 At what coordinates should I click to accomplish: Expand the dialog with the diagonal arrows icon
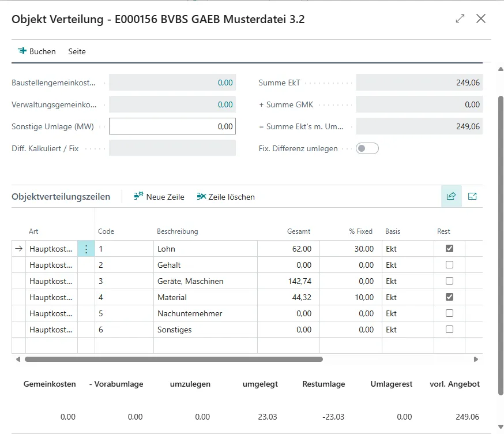pos(460,18)
